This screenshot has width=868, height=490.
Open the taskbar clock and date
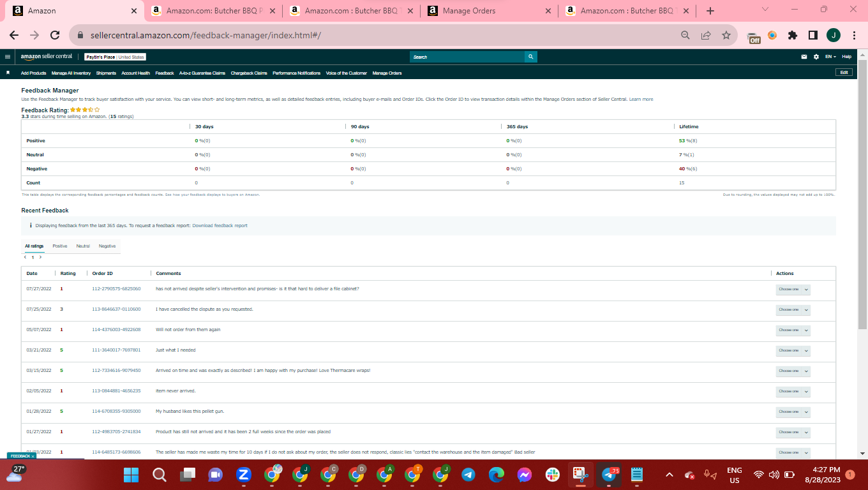(823, 475)
